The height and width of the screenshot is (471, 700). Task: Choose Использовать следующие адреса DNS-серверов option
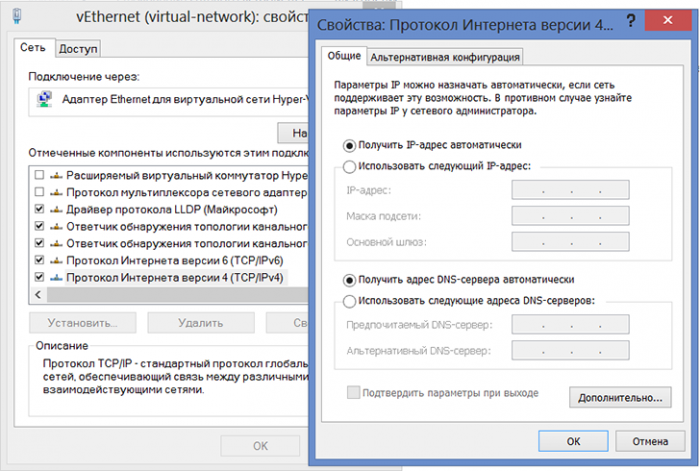click(349, 300)
